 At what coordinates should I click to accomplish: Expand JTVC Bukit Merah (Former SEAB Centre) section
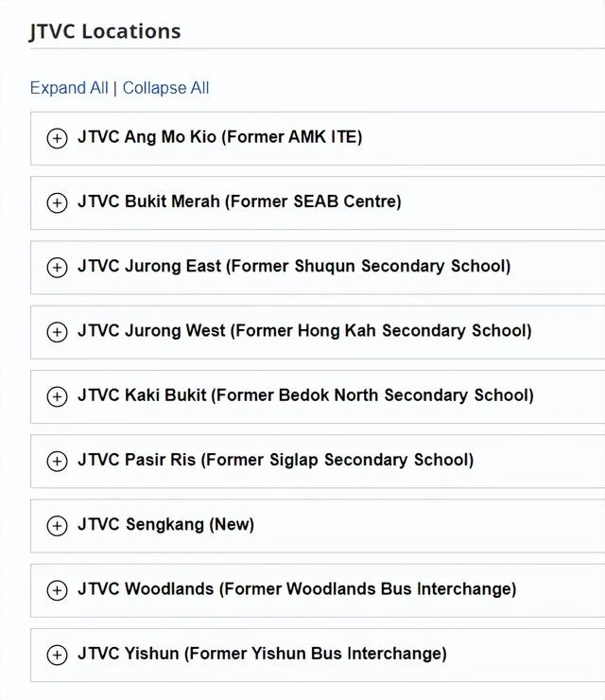(318, 203)
